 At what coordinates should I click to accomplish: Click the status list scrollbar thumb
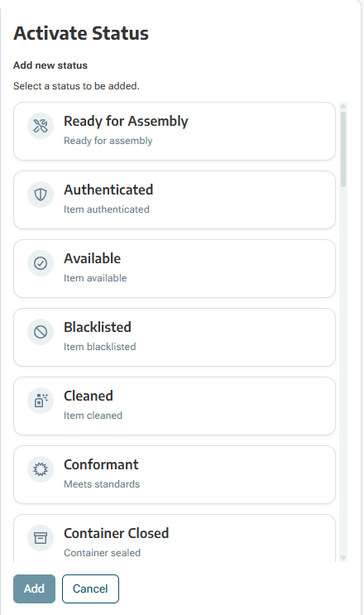(x=343, y=150)
